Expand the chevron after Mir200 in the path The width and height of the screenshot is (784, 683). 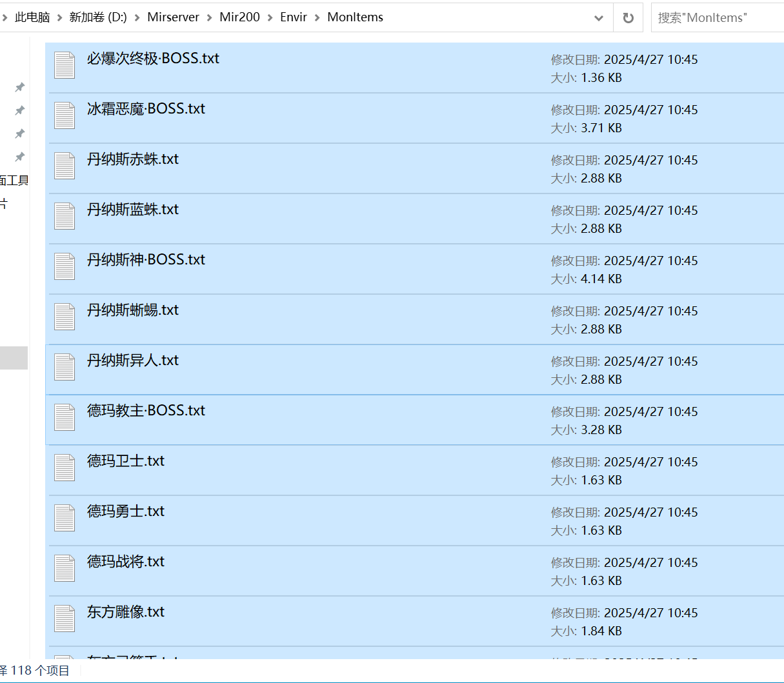click(x=270, y=17)
